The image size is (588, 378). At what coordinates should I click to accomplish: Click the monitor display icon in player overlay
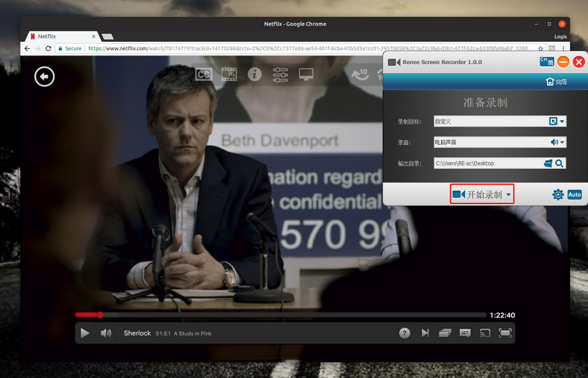(x=306, y=75)
